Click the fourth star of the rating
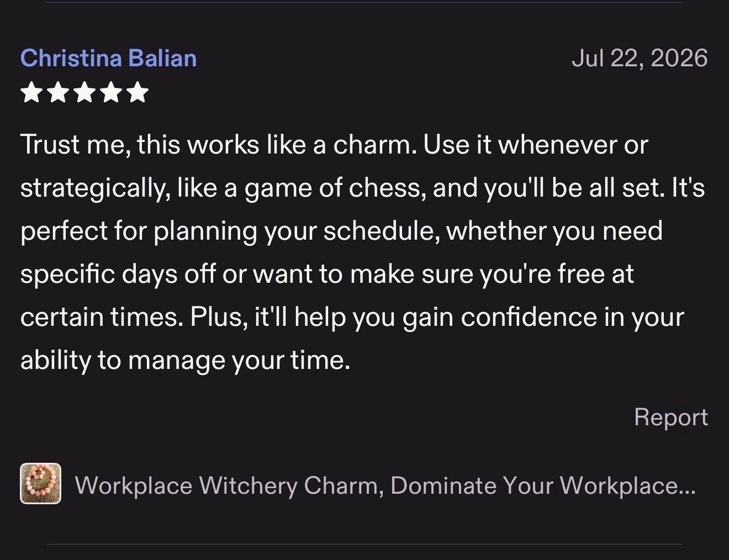This screenshot has height=560, width=729. 110,92
